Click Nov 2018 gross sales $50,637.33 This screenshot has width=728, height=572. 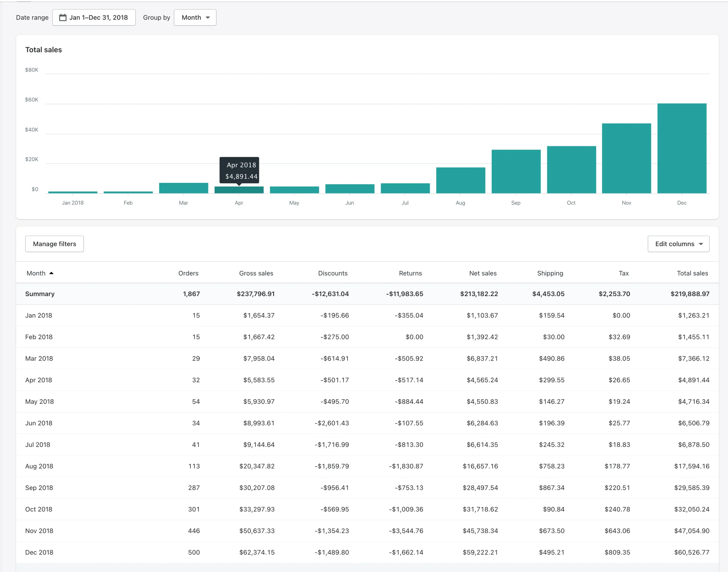[x=257, y=531]
